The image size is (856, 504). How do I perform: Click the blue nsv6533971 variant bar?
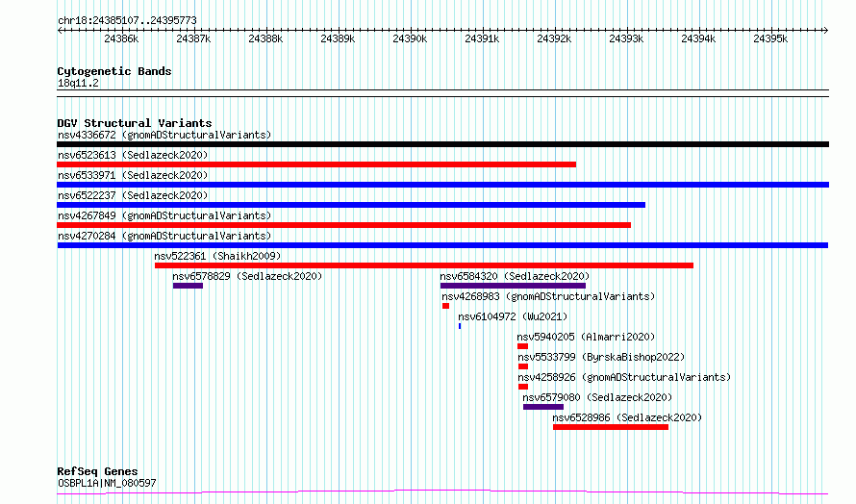point(442,185)
